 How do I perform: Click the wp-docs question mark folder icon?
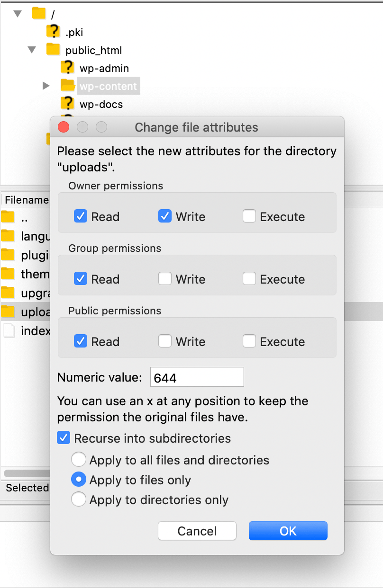(68, 103)
